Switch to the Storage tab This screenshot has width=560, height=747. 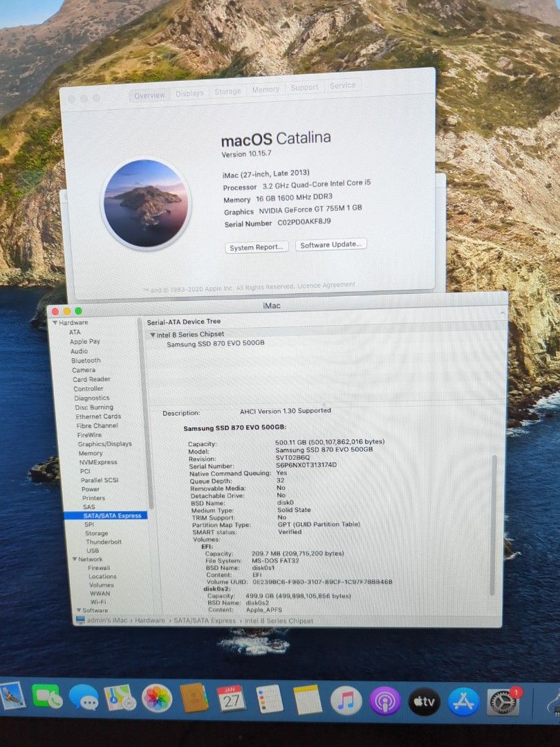click(x=227, y=91)
